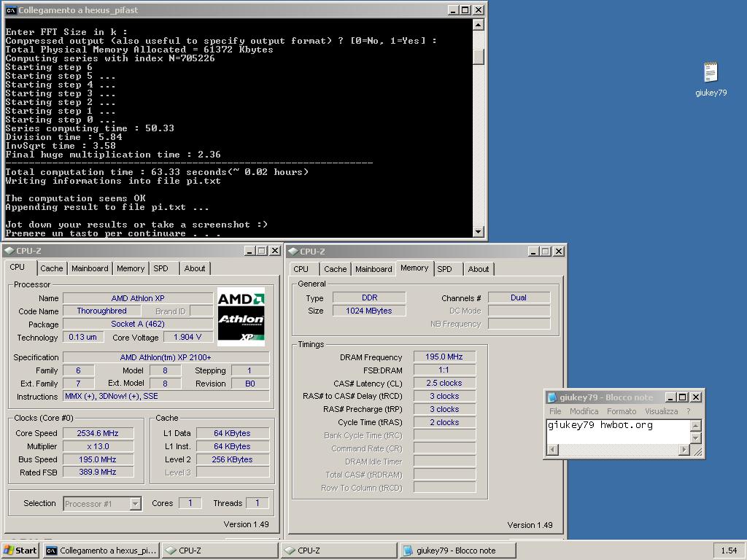
Task: Open the giukey79 text file on the desktop
Action: [x=711, y=79]
